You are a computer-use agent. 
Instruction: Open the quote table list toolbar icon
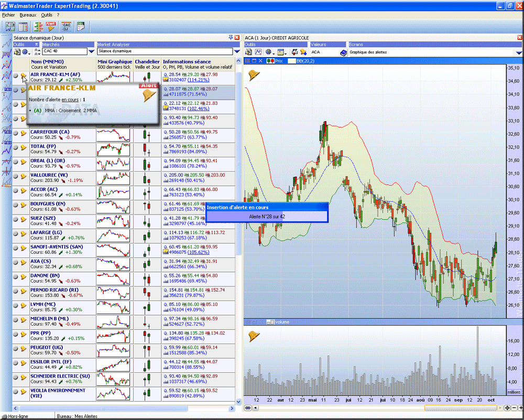[x=23, y=27]
